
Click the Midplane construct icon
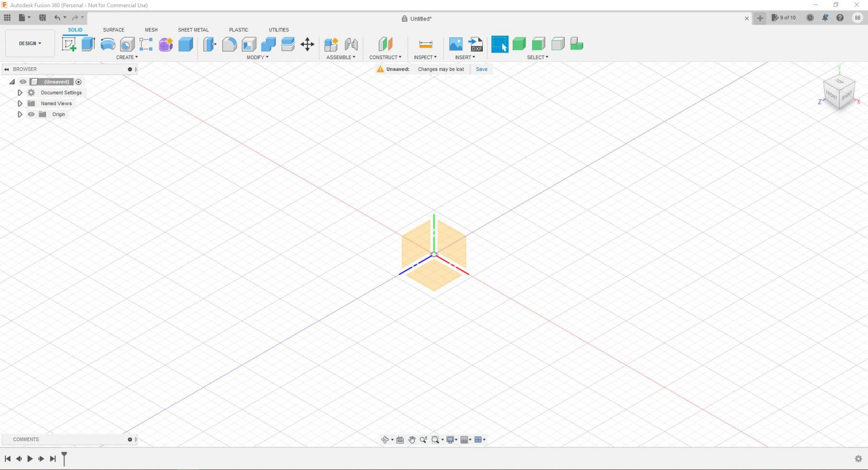point(385,44)
